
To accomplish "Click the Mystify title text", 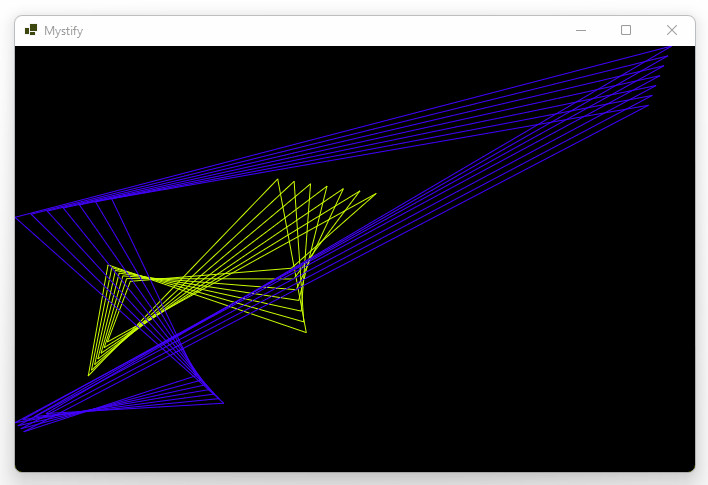I will 64,31.
